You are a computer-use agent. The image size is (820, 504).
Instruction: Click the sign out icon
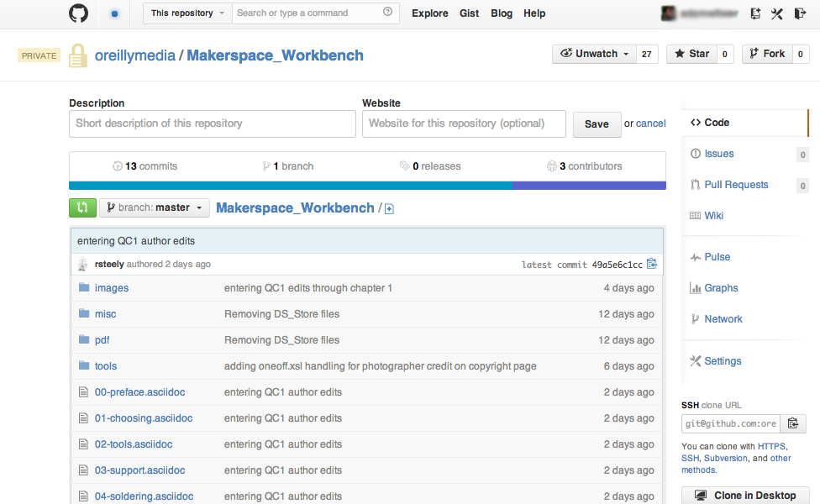[800, 13]
